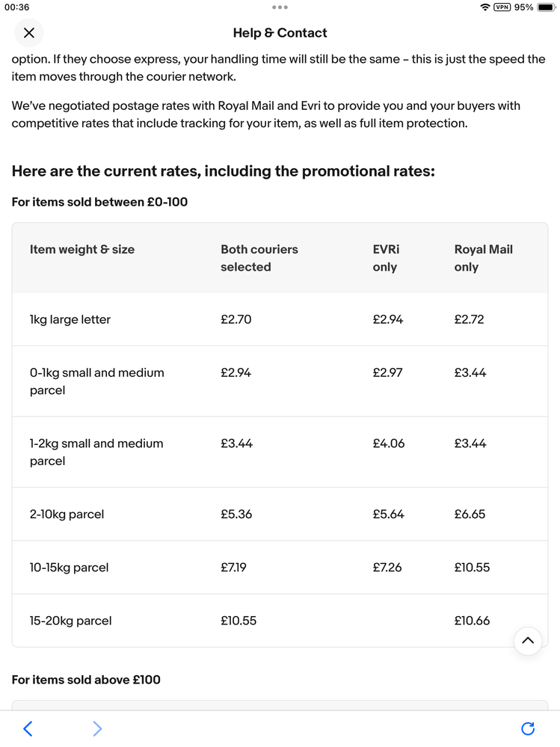
Task: Tap the clock showing 00:36
Action: pos(17,7)
